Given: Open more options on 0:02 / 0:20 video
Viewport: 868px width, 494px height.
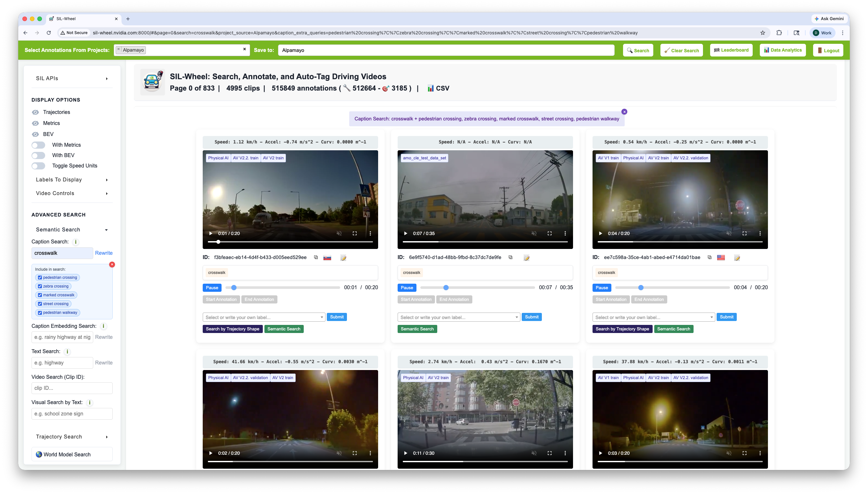Looking at the screenshot, I should click(370, 453).
